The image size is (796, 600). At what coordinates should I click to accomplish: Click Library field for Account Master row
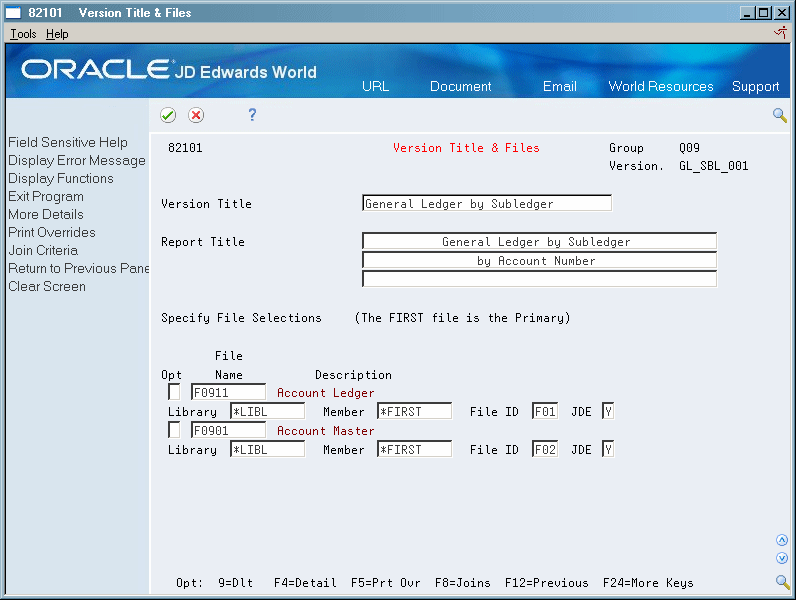coord(268,449)
